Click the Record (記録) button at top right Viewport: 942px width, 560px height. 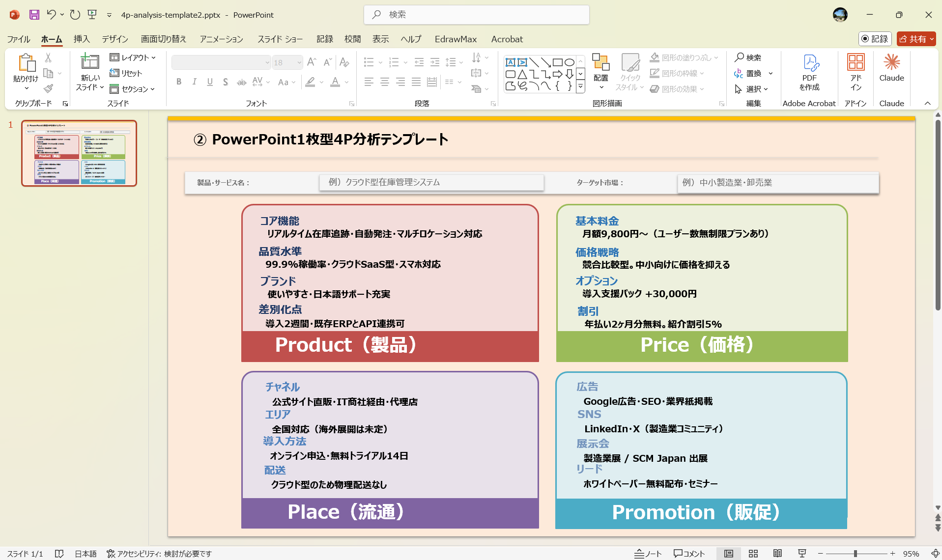click(875, 39)
